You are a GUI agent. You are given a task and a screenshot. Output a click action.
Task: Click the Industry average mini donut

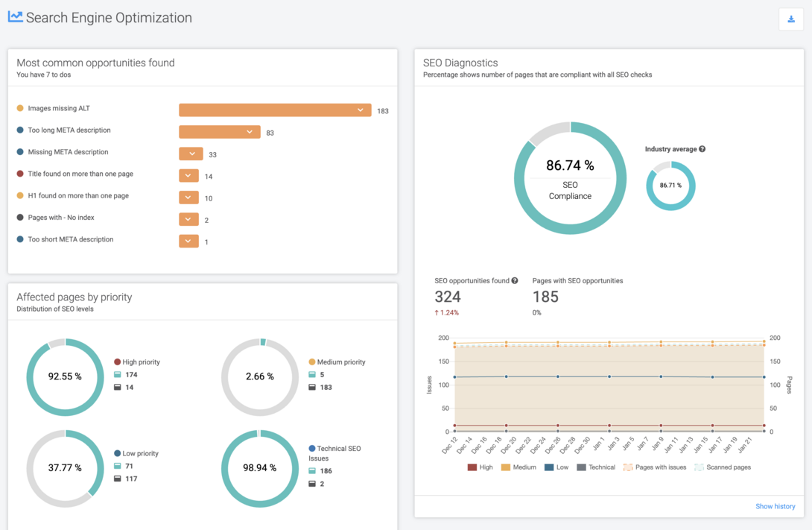(670, 185)
